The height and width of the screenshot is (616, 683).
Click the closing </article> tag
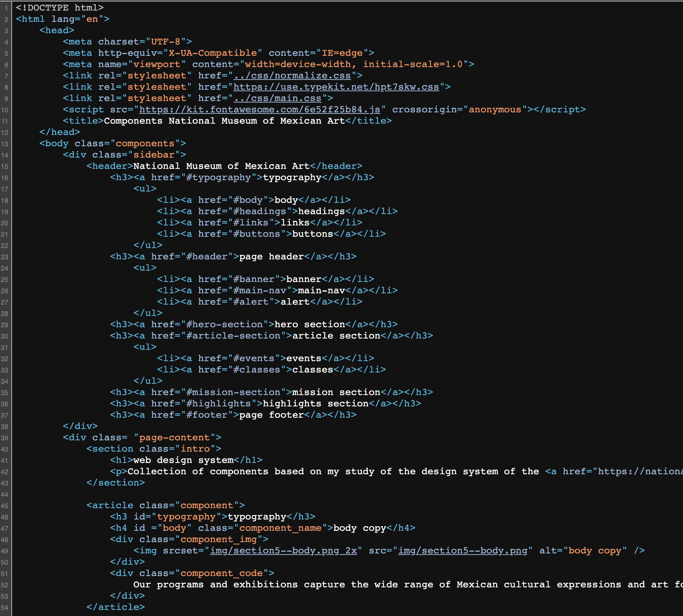[116, 607]
